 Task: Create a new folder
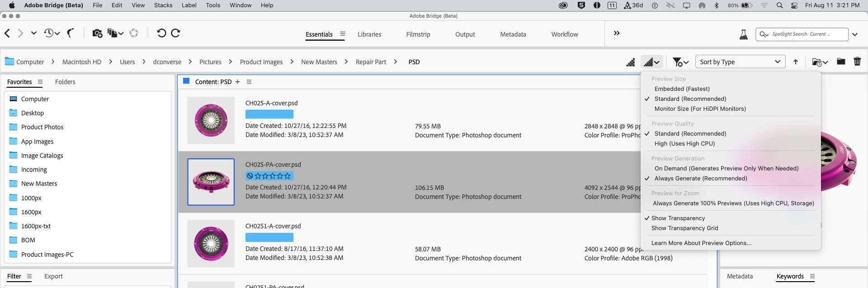(x=841, y=61)
